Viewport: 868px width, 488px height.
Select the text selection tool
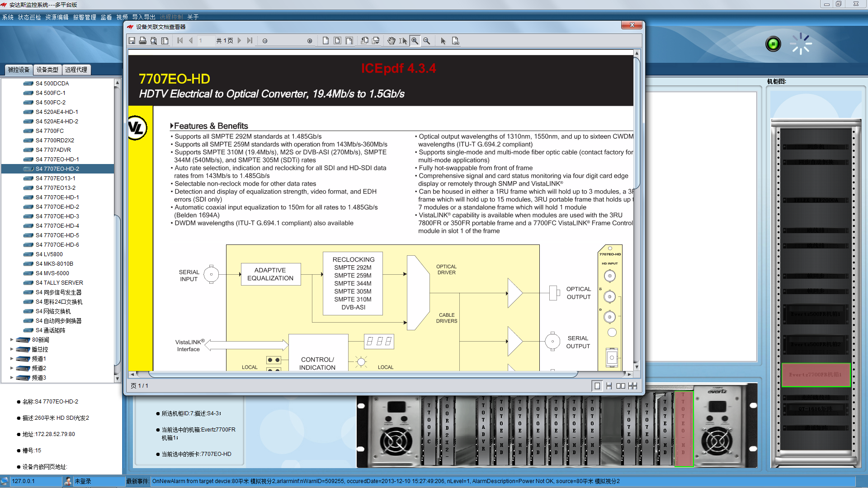403,41
